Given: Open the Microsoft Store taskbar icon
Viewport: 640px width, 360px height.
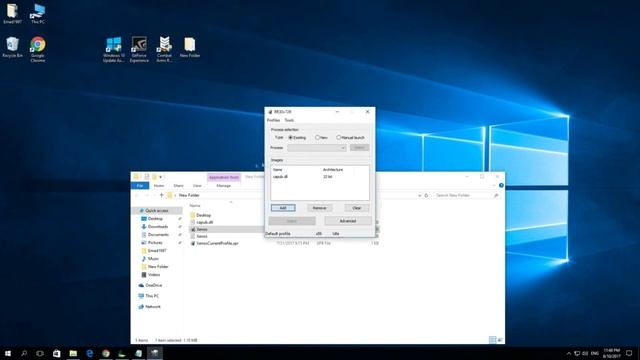Looking at the screenshot, I should [56, 353].
